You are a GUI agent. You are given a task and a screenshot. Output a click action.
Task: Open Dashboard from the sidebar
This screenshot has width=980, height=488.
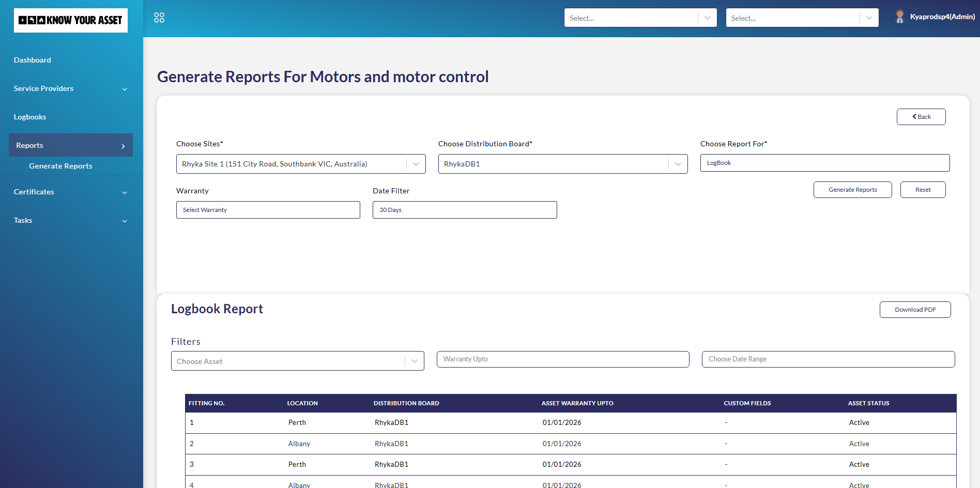33,60
